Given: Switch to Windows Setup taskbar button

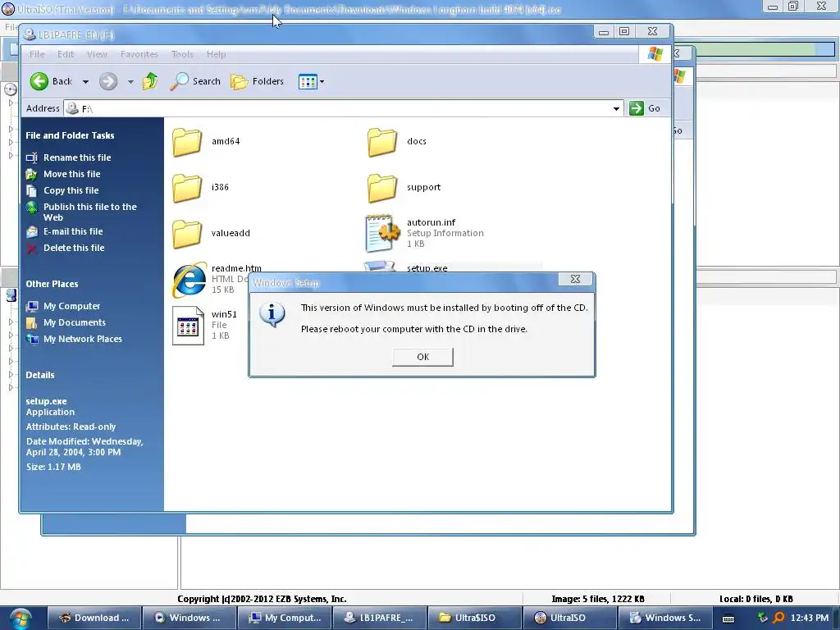Looking at the screenshot, I should coord(664,618).
